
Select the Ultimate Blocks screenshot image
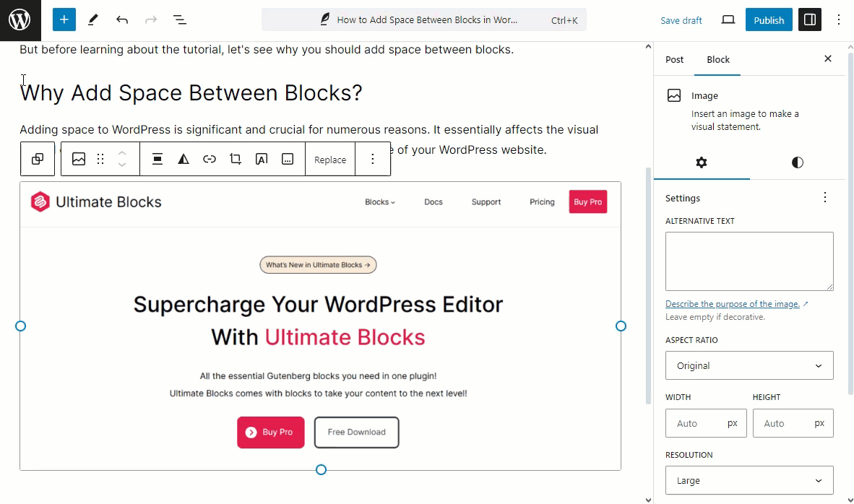click(x=320, y=326)
